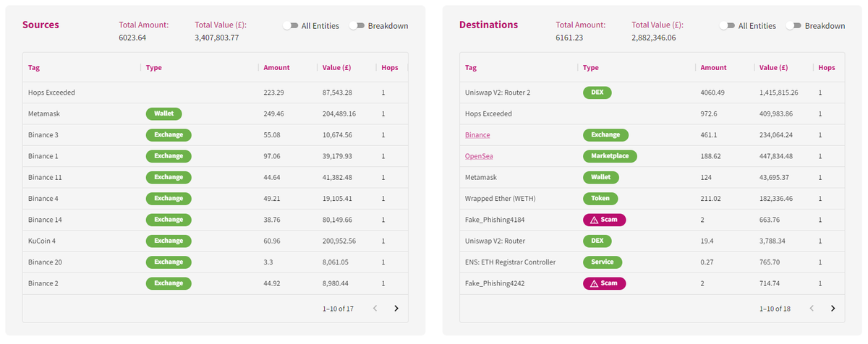The width and height of the screenshot is (868, 344).
Task: Toggle Breakdown switch in Destinations panel
Action: pos(793,25)
